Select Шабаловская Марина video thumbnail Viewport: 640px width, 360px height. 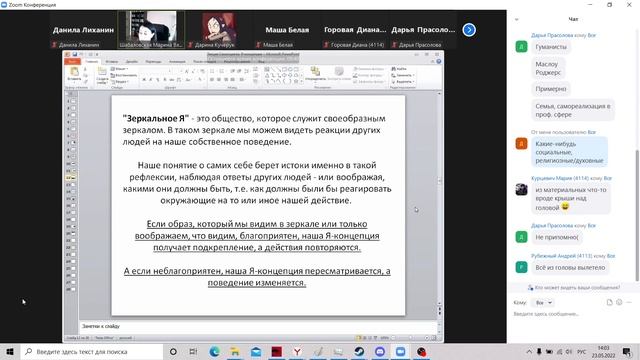pyautogui.click(x=151, y=30)
